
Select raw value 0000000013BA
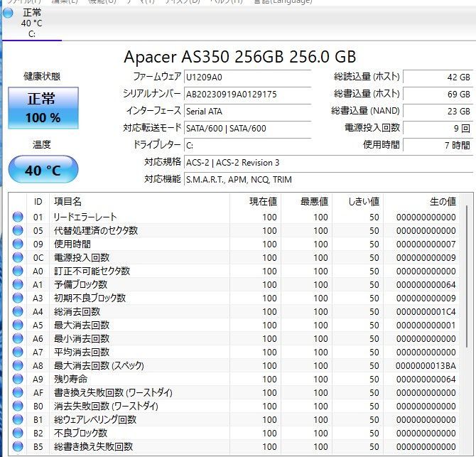pyautogui.click(x=426, y=365)
